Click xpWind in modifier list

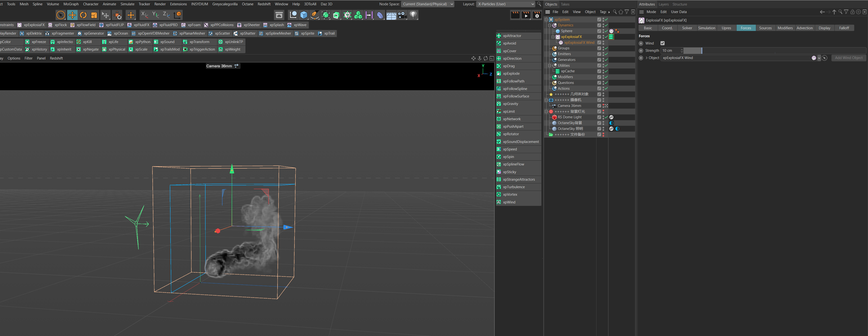[x=518, y=202]
